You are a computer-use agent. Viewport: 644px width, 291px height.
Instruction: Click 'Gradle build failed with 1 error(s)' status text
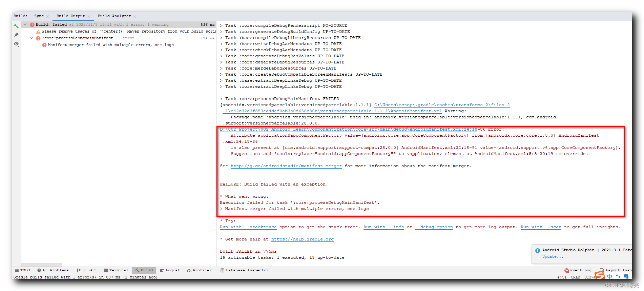(x=85, y=277)
